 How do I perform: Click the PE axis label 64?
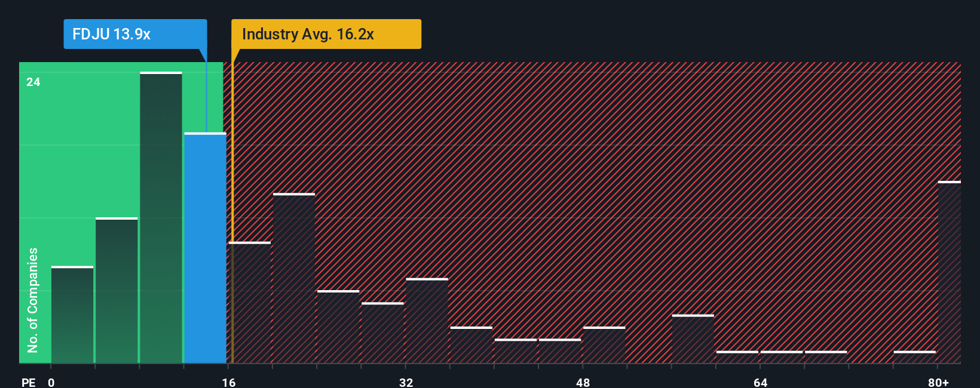761,382
